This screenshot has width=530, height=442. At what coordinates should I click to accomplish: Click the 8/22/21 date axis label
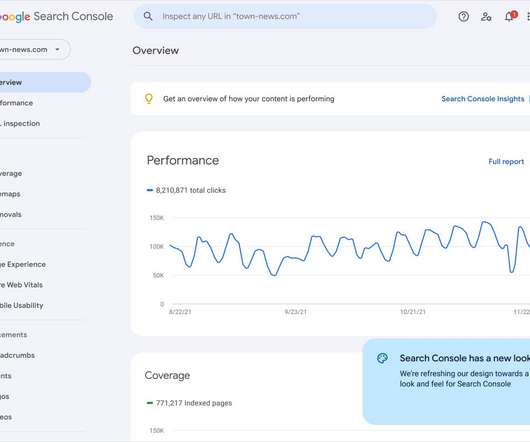pos(180,312)
